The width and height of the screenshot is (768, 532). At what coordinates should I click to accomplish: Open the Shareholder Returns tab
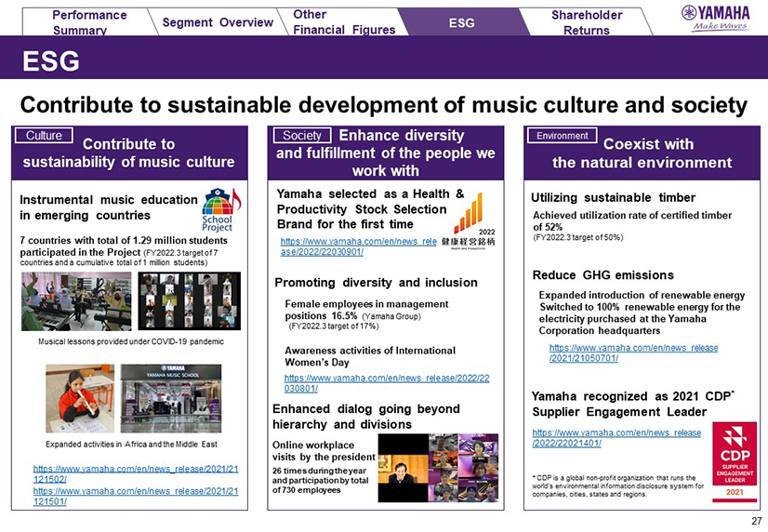[x=586, y=22]
